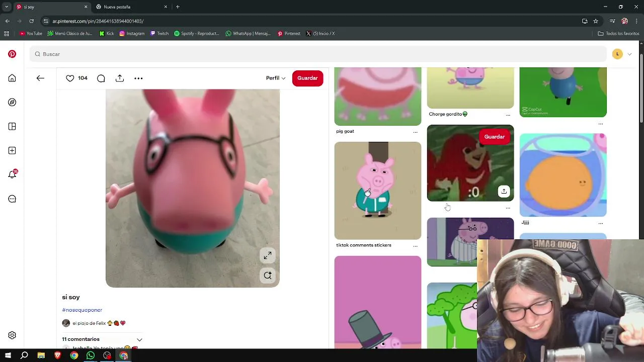
Task: Click the red Guardar button in the pin header
Action: coord(307,78)
